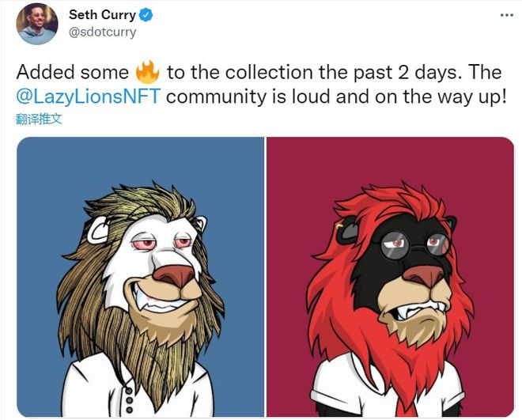The image size is (522, 420).
Task: Click the "Seth Curry" display name
Action: click(x=102, y=15)
